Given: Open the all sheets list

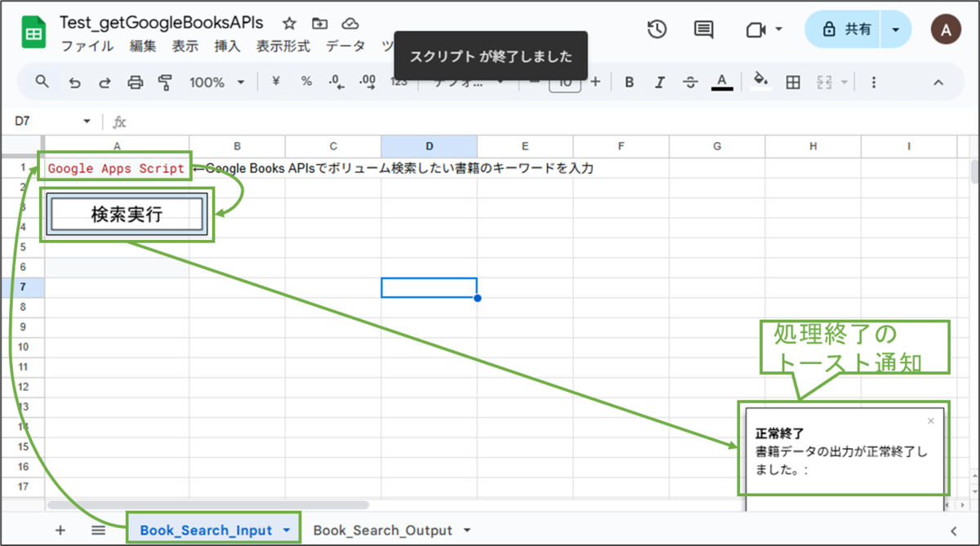Looking at the screenshot, I should point(99,530).
